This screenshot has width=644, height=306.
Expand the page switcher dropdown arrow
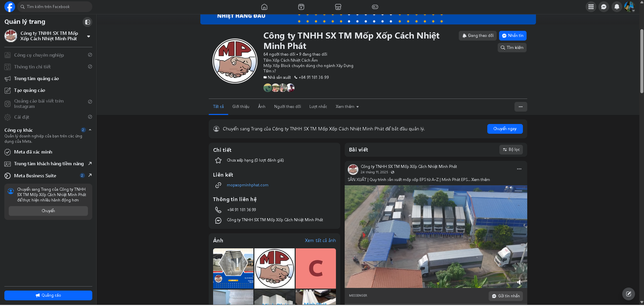(89, 36)
